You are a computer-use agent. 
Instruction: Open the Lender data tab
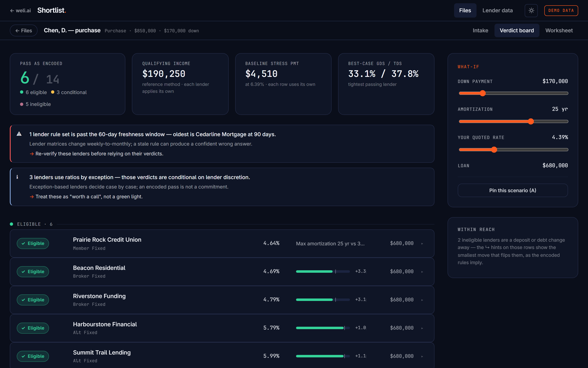(497, 10)
